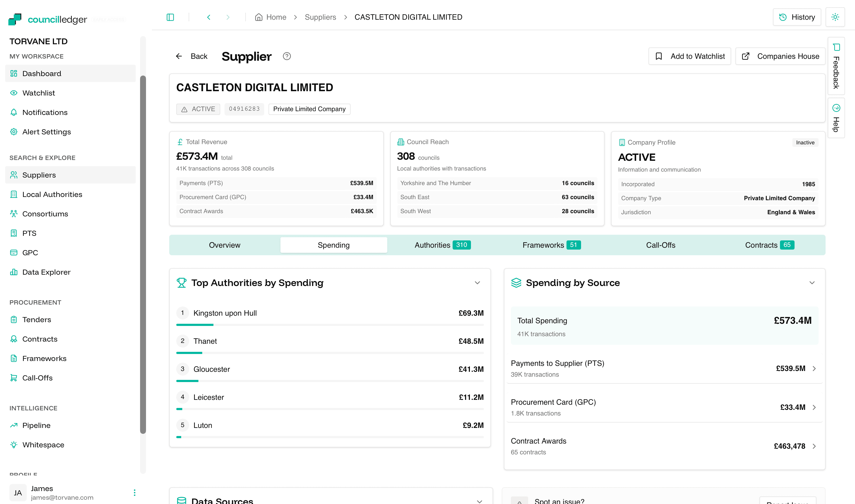Collapse the Spending by Source panel
Screen dimensions: 855x504
pos(812,282)
